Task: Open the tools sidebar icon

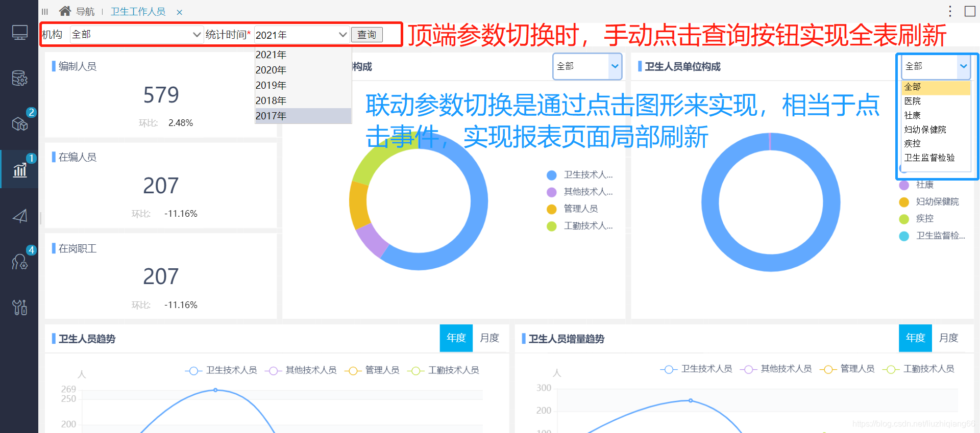Action: (x=19, y=307)
